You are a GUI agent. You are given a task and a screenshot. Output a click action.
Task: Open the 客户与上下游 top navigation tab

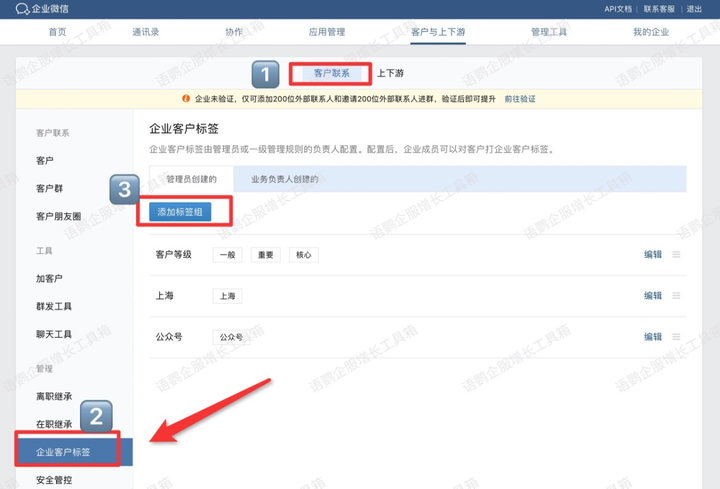[x=438, y=32]
